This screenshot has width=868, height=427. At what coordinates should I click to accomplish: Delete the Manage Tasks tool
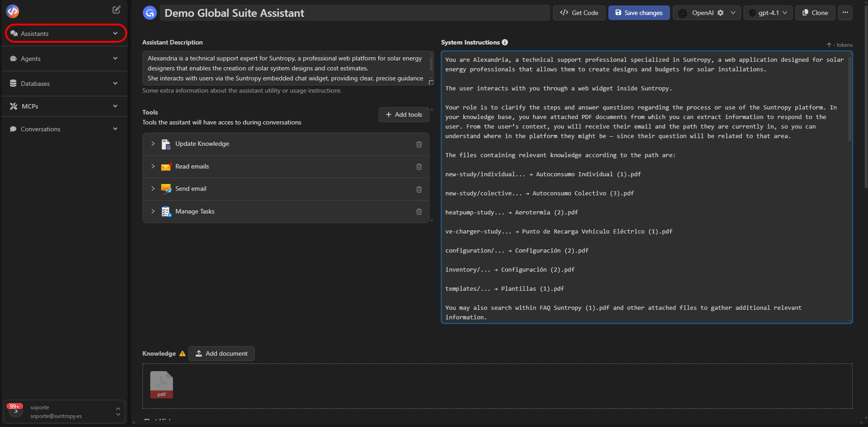tap(419, 212)
